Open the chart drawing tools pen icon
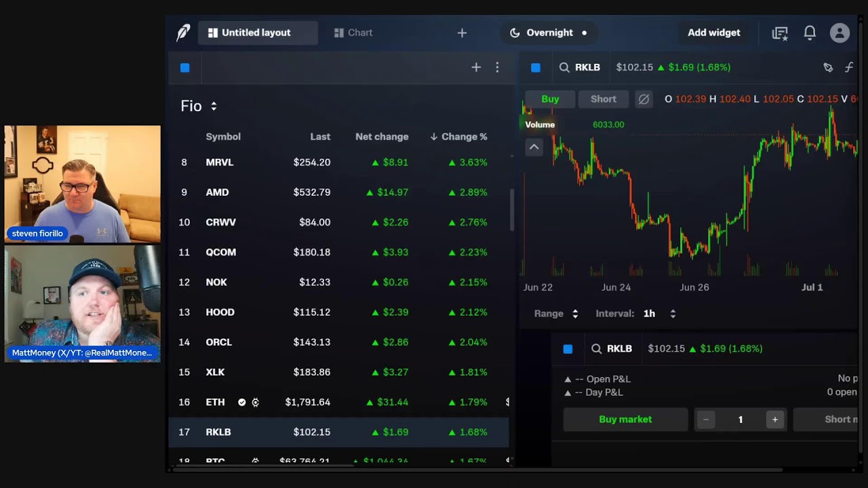 [x=828, y=67]
